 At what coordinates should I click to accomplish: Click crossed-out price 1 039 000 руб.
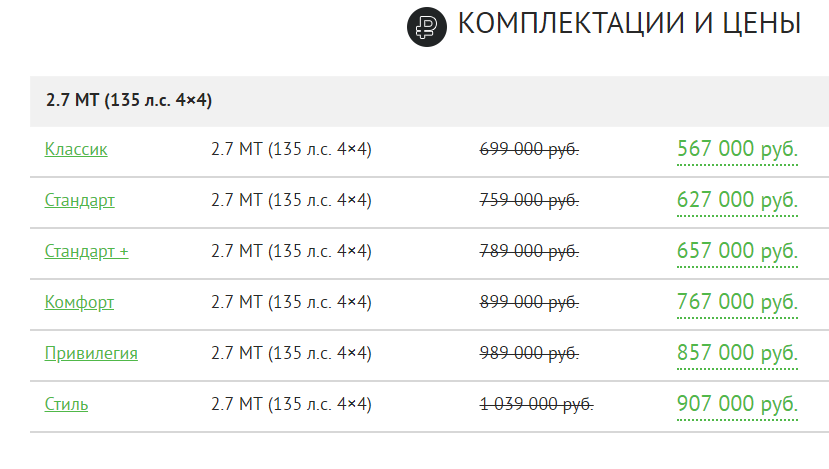point(537,404)
